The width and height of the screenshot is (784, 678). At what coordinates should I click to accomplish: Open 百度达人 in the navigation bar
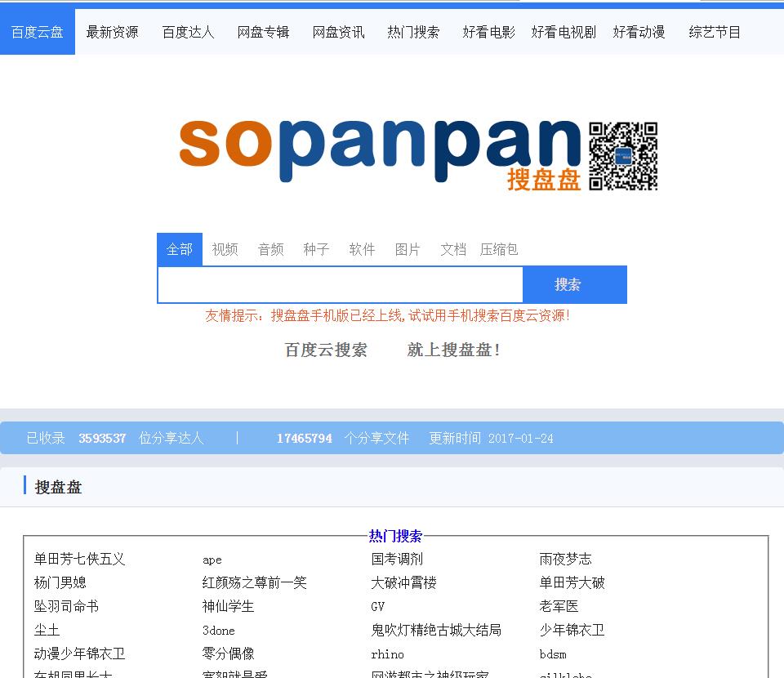[x=188, y=32]
